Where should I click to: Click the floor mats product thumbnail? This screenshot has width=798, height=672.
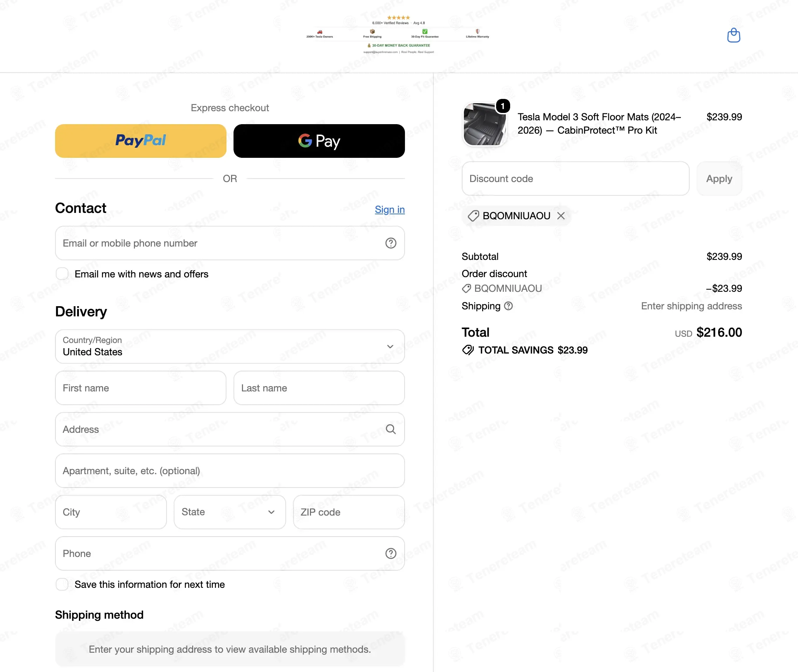[x=484, y=124]
